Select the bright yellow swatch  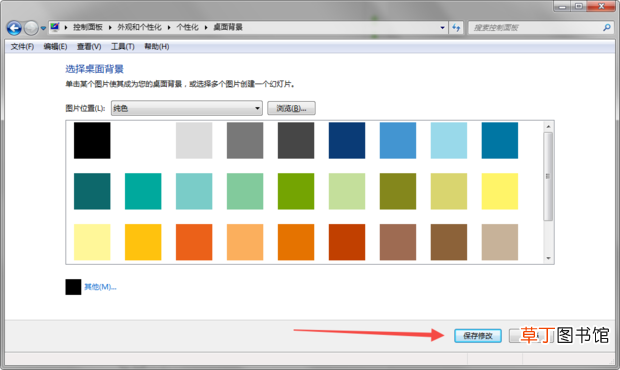pyautogui.click(x=500, y=191)
